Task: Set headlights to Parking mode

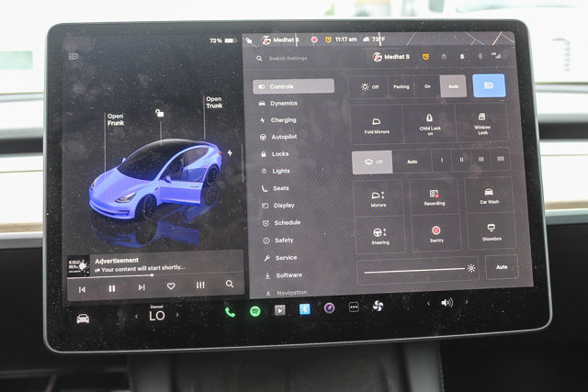Action: (401, 87)
